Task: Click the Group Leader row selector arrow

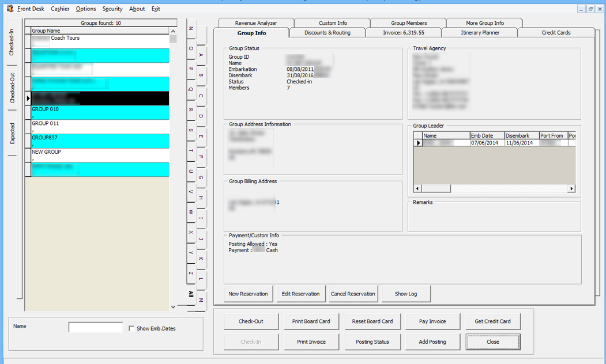Action: pos(418,143)
